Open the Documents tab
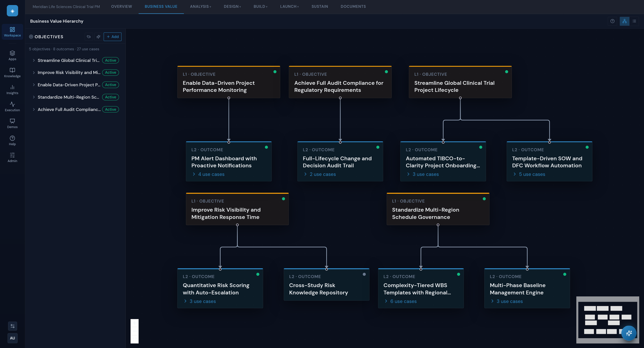Screen dimensions: 644x348 353,6
